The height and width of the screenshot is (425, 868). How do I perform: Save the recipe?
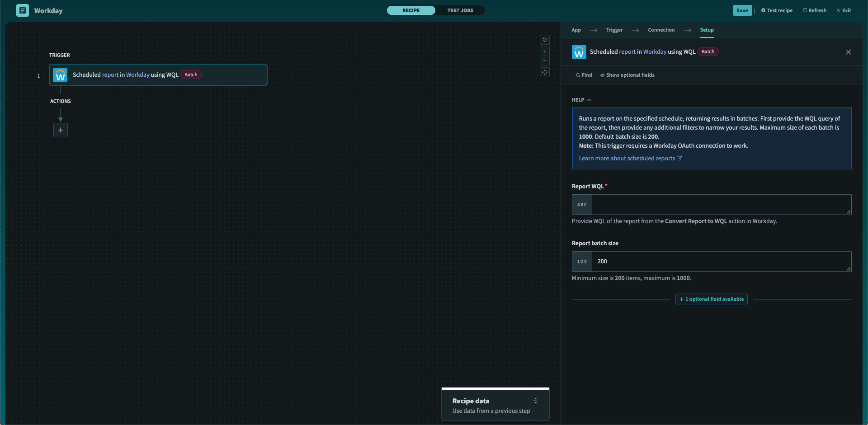[742, 10]
